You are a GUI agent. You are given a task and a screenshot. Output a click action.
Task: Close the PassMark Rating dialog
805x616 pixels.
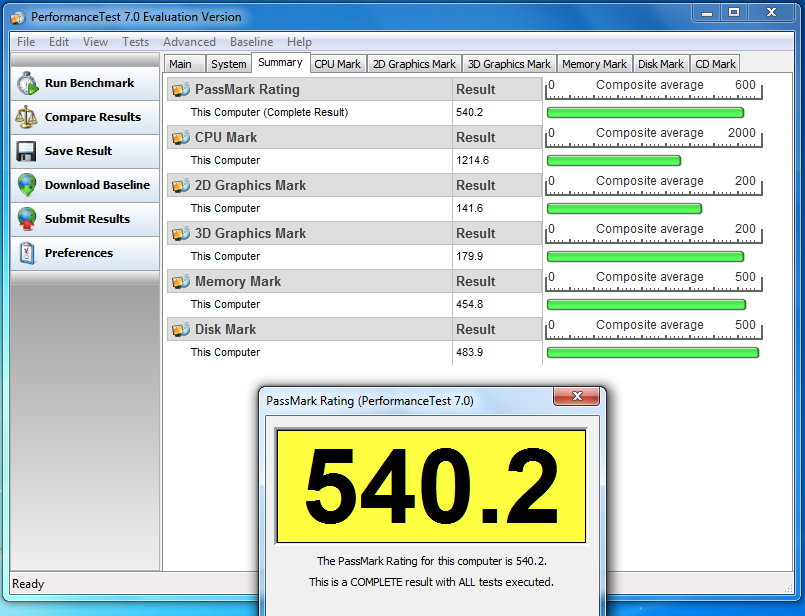(577, 396)
